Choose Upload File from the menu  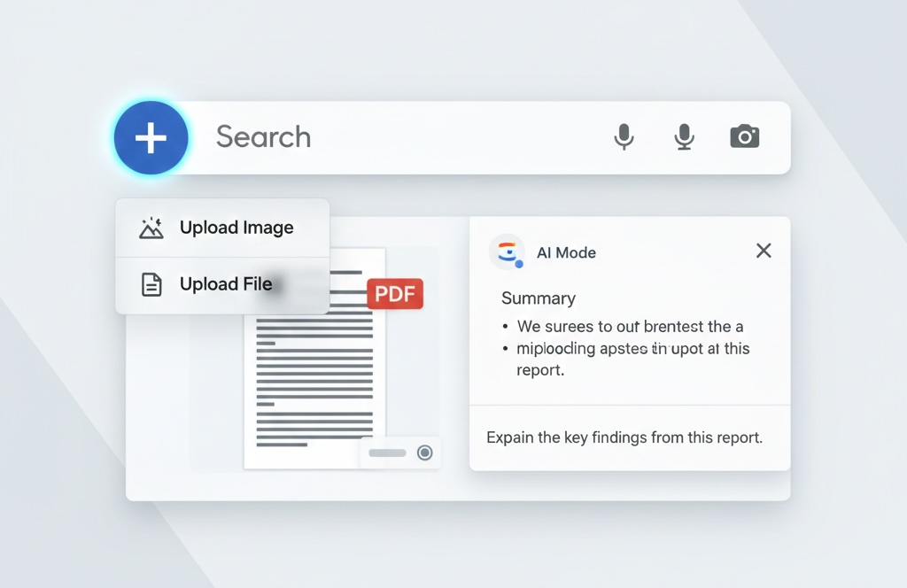[x=225, y=284]
